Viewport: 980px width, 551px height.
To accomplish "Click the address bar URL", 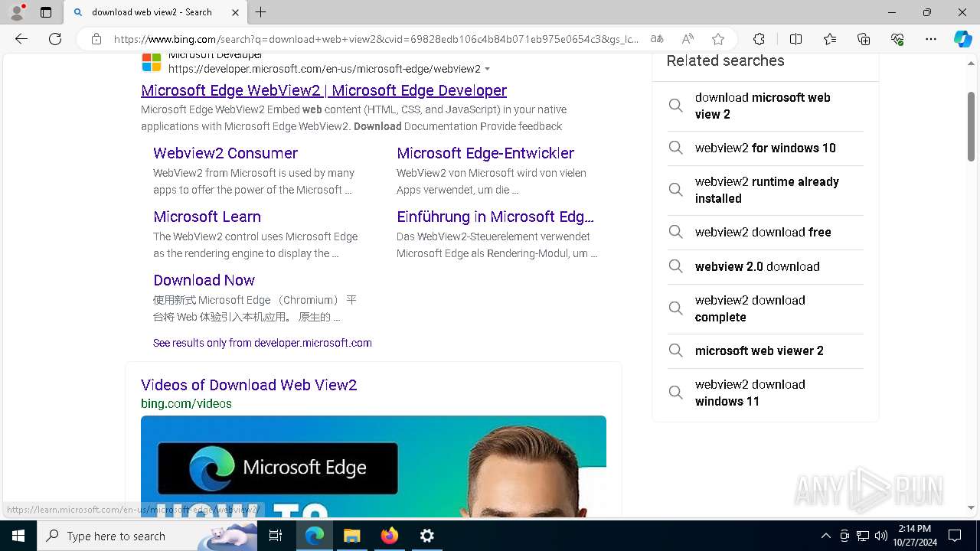I will tap(375, 39).
